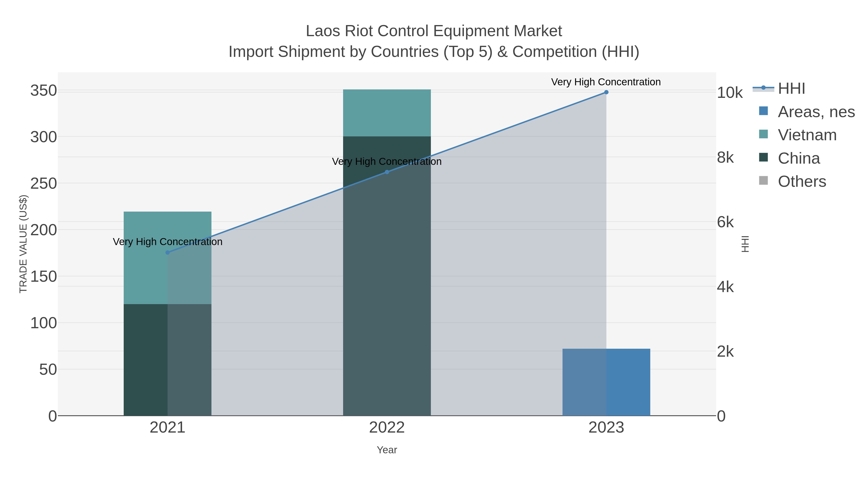Click the vertical HHI axis title on right
Screen dimensions: 868x488
(x=745, y=244)
